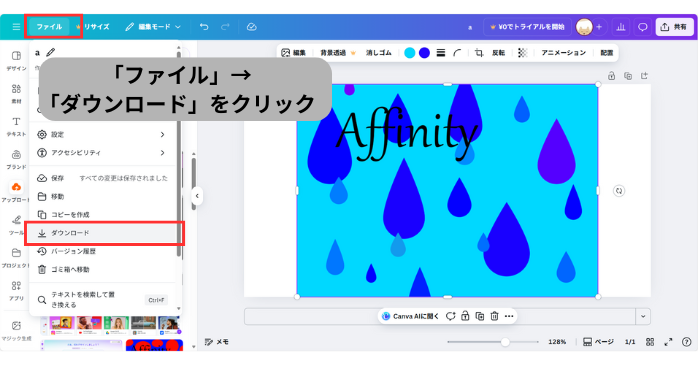698x365 pixels.
Task: Adjust the zoom slider handle
Action: click(505, 342)
